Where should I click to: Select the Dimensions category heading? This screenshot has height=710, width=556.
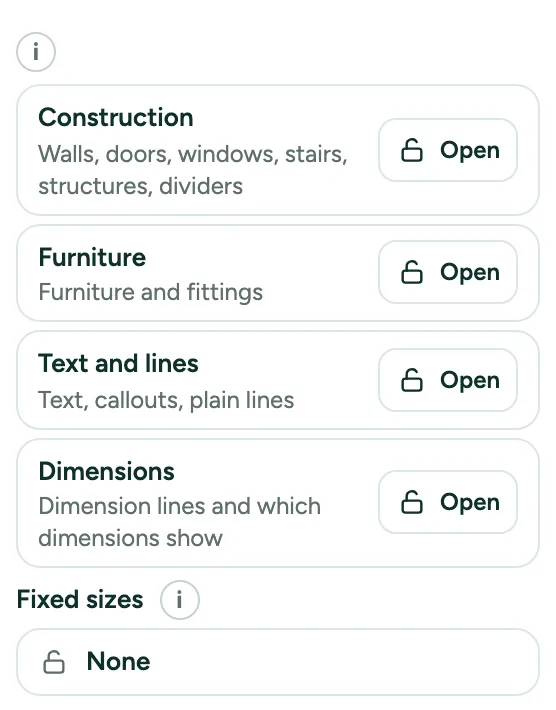106,471
